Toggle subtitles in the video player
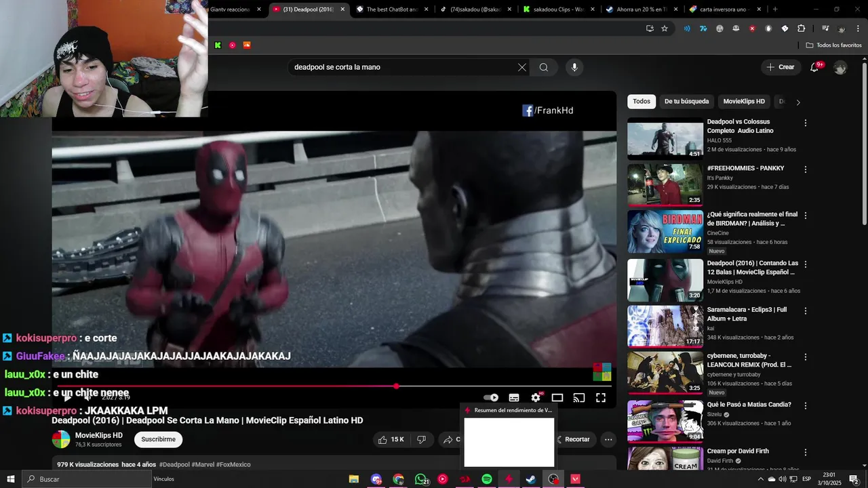Image resolution: width=868 pixels, height=488 pixels. [514, 398]
